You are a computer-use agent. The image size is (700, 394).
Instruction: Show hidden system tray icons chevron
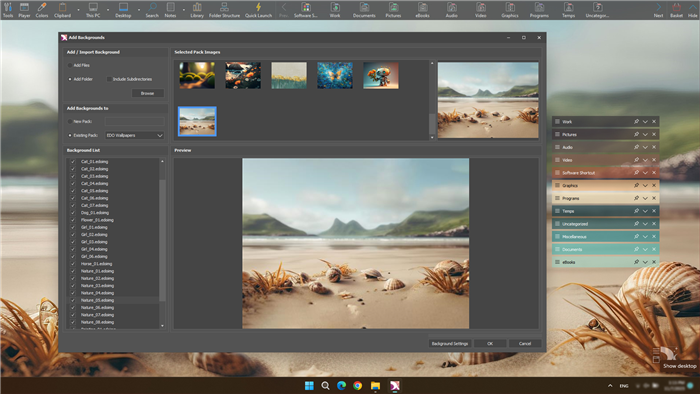pos(610,386)
